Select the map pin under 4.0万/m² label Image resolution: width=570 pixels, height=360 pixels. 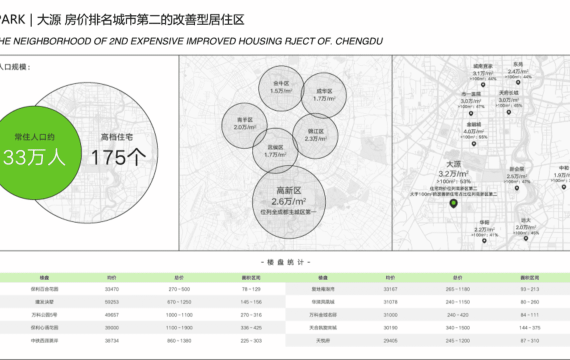tap(474, 144)
